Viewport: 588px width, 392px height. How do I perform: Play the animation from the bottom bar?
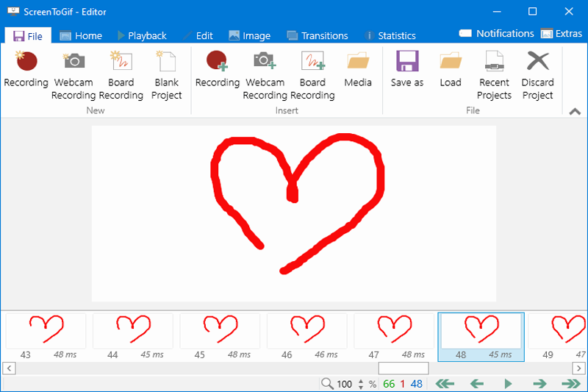(508, 384)
